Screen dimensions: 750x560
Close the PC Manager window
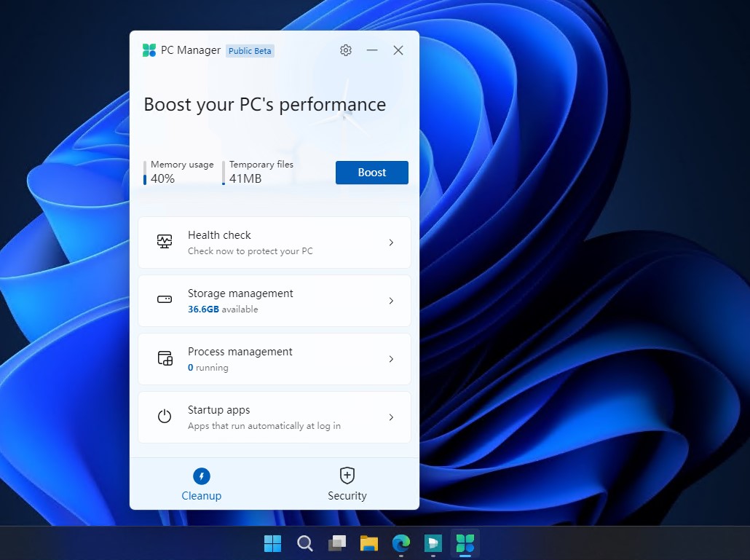[398, 50]
